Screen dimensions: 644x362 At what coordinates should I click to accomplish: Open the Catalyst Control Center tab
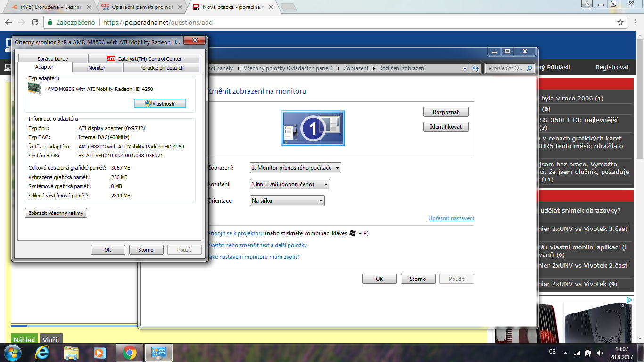[144, 59]
